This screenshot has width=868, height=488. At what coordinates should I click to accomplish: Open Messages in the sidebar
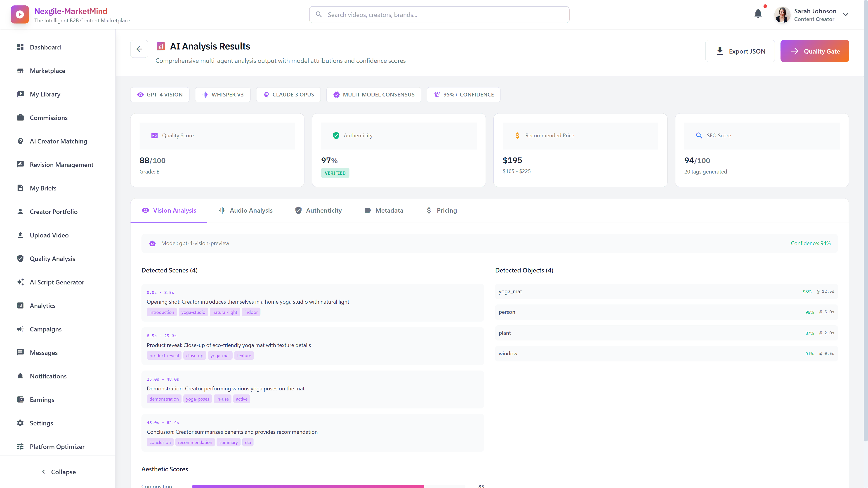click(x=43, y=353)
